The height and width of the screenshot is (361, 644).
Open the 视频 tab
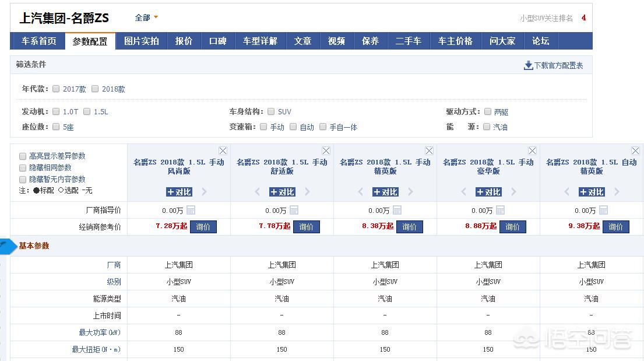point(336,41)
